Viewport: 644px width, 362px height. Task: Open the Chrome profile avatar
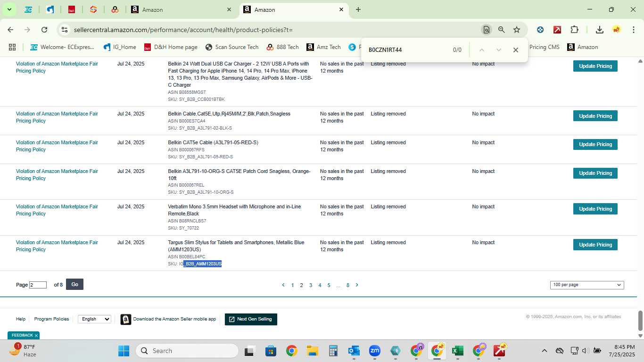tap(617, 30)
